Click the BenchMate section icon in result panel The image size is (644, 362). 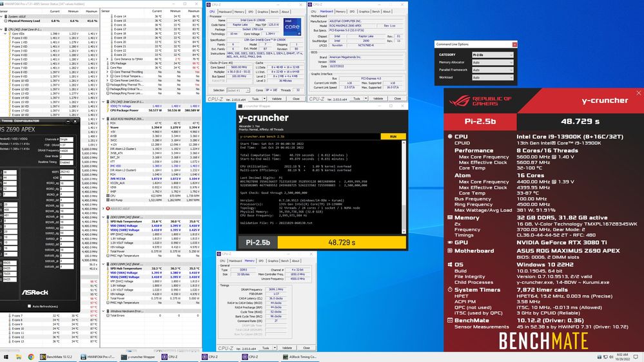tap(450, 320)
